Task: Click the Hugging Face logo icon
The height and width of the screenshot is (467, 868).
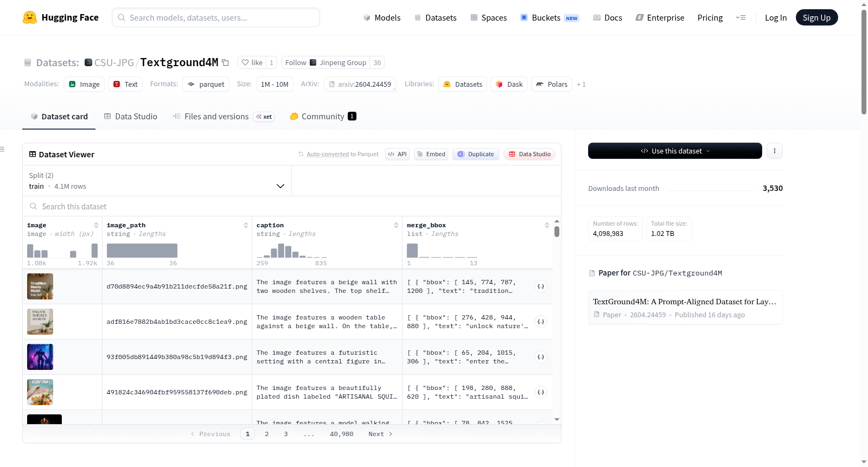Action: (30, 17)
